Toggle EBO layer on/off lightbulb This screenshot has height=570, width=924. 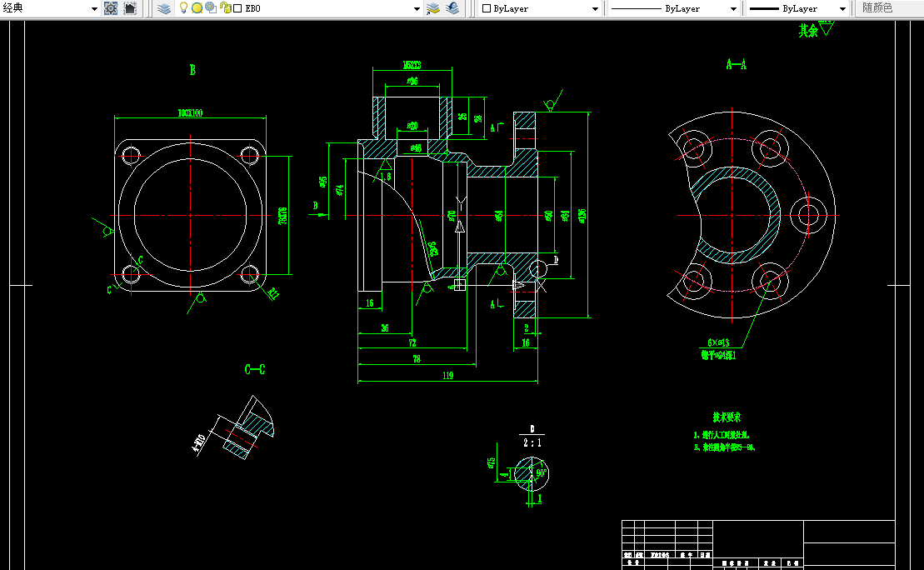[x=183, y=7]
